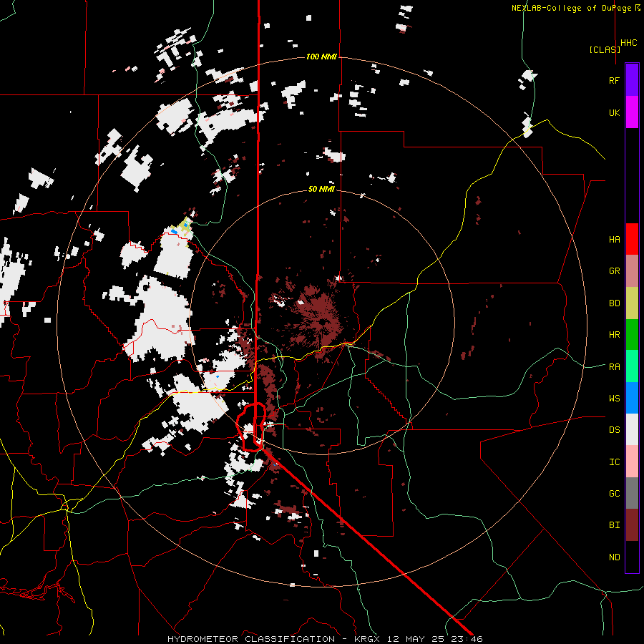Click the IC pink legend swatch
644x644 pixels.
click(x=632, y=462)
